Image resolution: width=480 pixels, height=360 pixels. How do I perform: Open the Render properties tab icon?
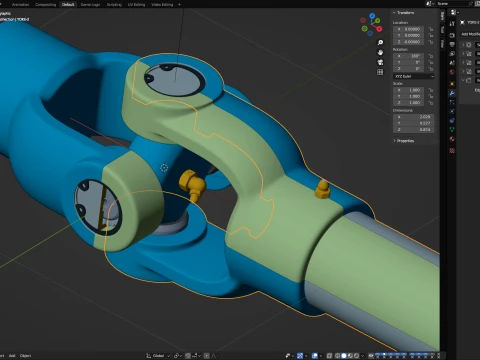click(x=452, y=35)
